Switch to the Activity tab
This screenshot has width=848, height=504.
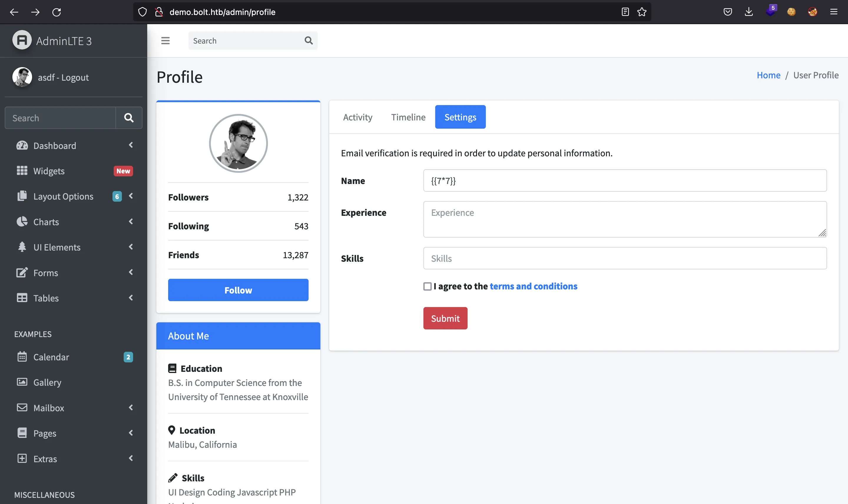[358, 116]
